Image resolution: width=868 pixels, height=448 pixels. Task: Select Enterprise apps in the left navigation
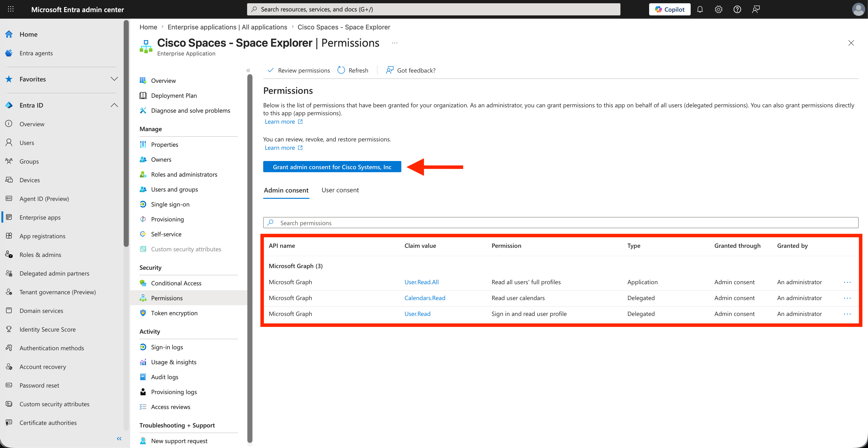40,217
